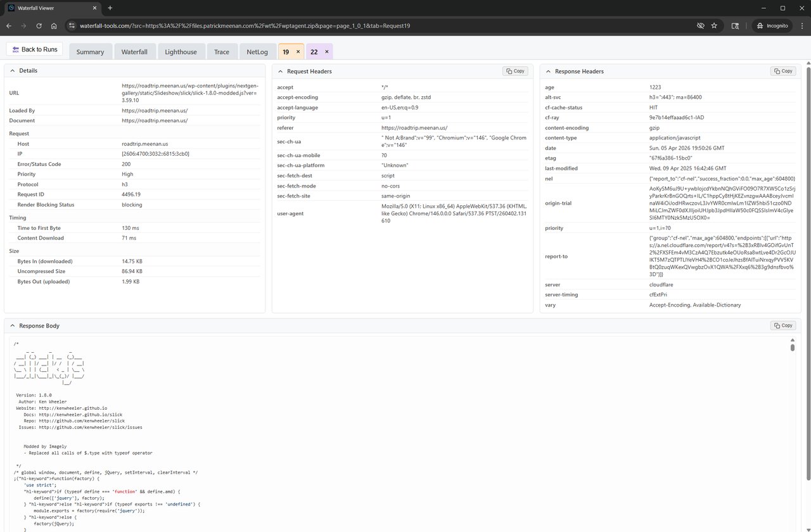Copy the Request Headers content
This screenshot has height=532, width=811.
pyautogui.click(x=514, y=71)
